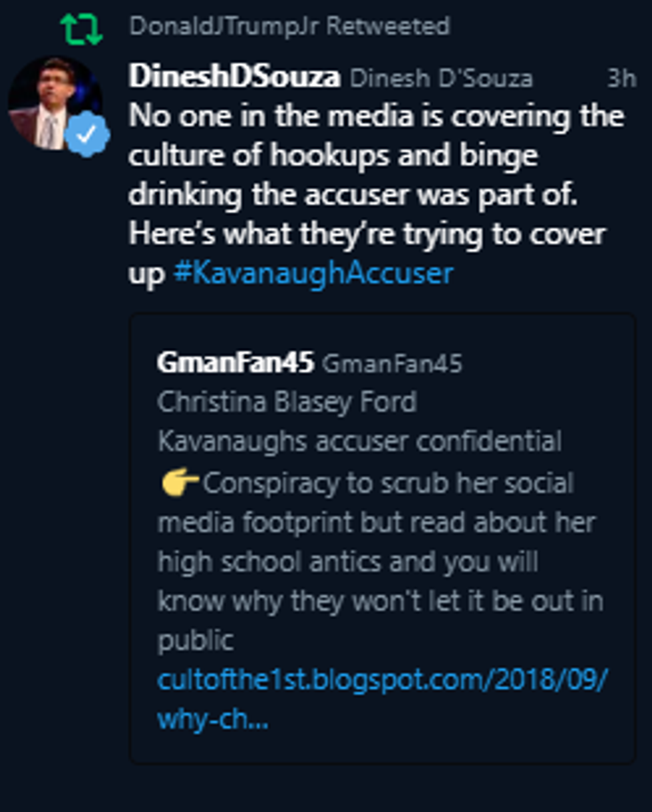Viewport: 652px width, 812px height.
Task: Click the blue verified checkmark badge
Action: (86, 134)
